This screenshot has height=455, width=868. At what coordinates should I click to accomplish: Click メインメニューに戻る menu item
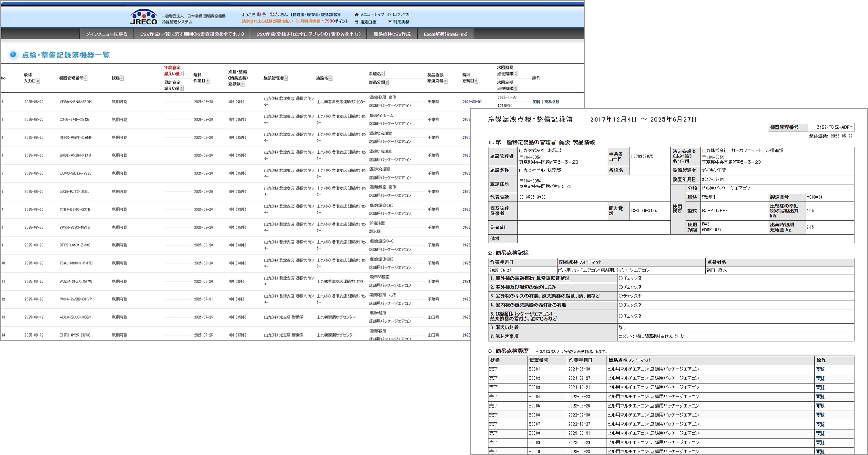[x=107, y=34]
